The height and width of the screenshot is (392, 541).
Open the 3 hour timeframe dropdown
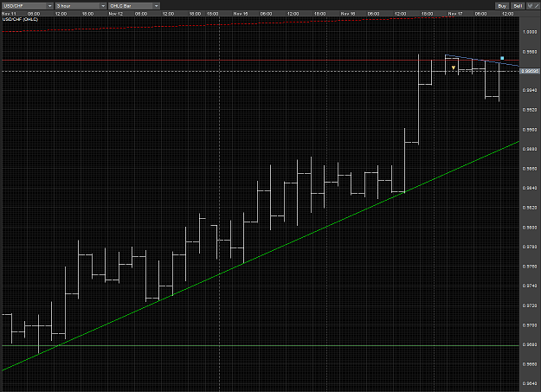81,6
